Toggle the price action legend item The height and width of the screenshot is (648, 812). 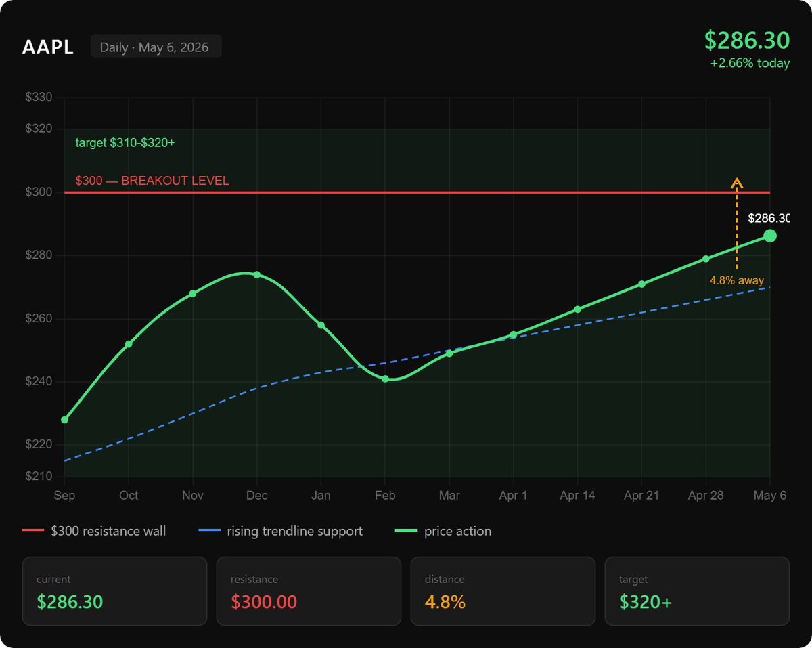click(443, 531)
